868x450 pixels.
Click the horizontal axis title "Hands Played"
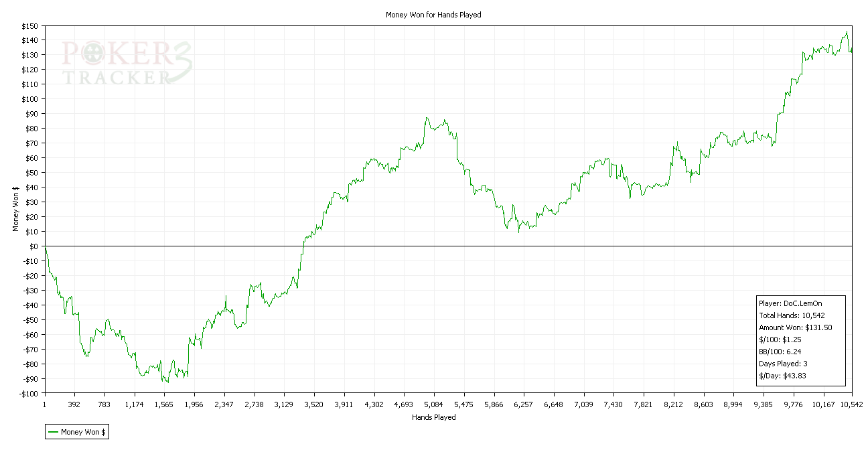coord(433,417)
